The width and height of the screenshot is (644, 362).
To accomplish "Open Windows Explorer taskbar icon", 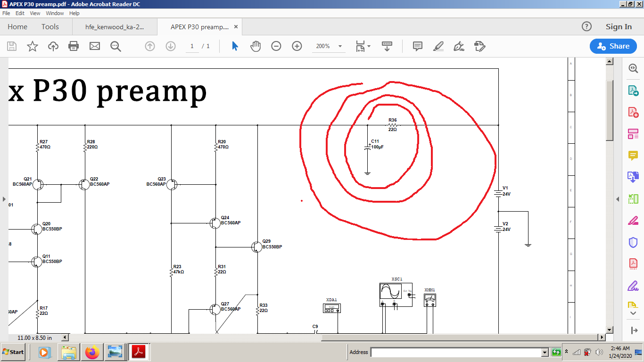I will coord(69,352).
